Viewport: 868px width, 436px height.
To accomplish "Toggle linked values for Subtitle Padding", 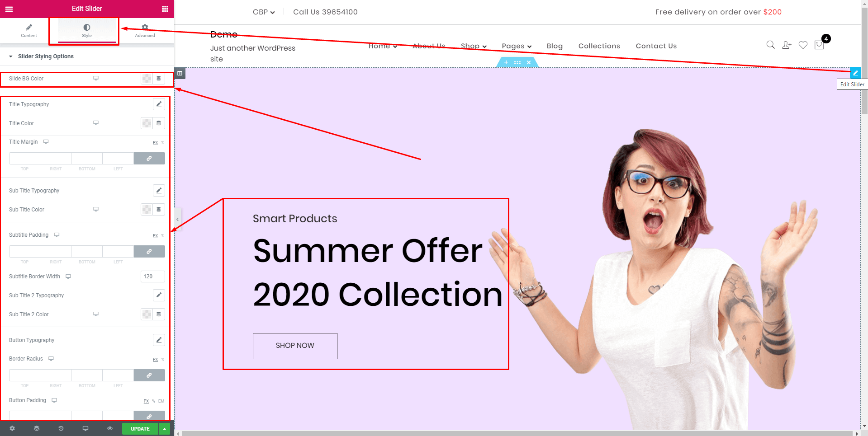I will (x=149, y=252).
